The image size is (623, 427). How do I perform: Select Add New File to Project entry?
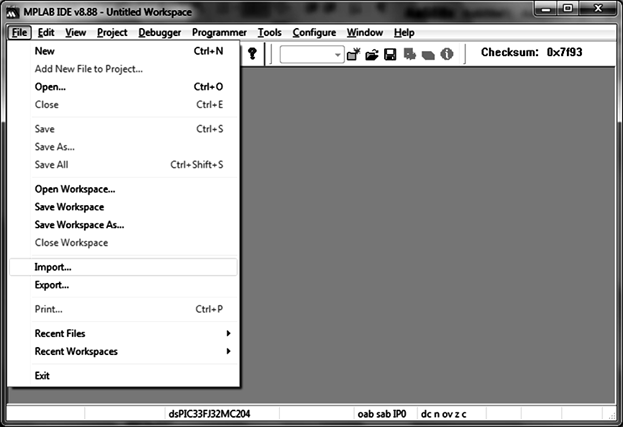[x=124, y=69]
